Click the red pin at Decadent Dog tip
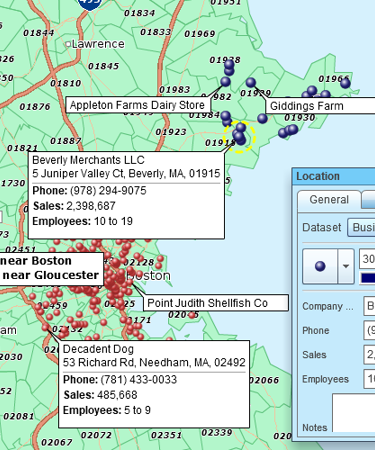 pyautogui.click(x=45, y=328)
